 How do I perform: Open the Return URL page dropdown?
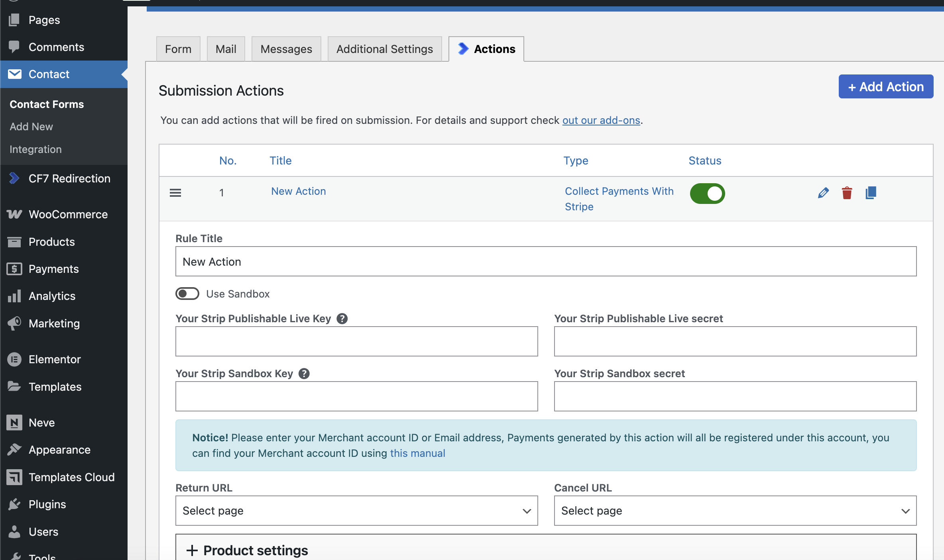pyautogui.click(x=356, y=511)
